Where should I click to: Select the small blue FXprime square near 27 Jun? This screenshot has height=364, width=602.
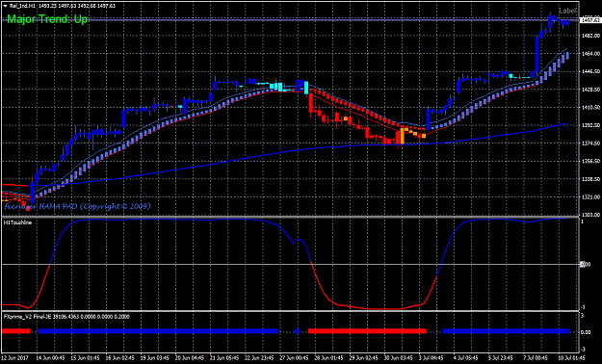point(298,331)
